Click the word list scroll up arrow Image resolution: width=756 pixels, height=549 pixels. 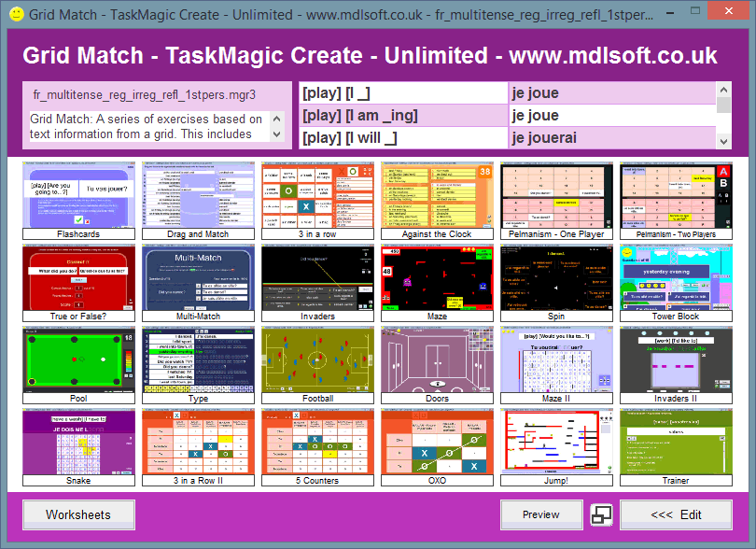(x=723, y=90)
